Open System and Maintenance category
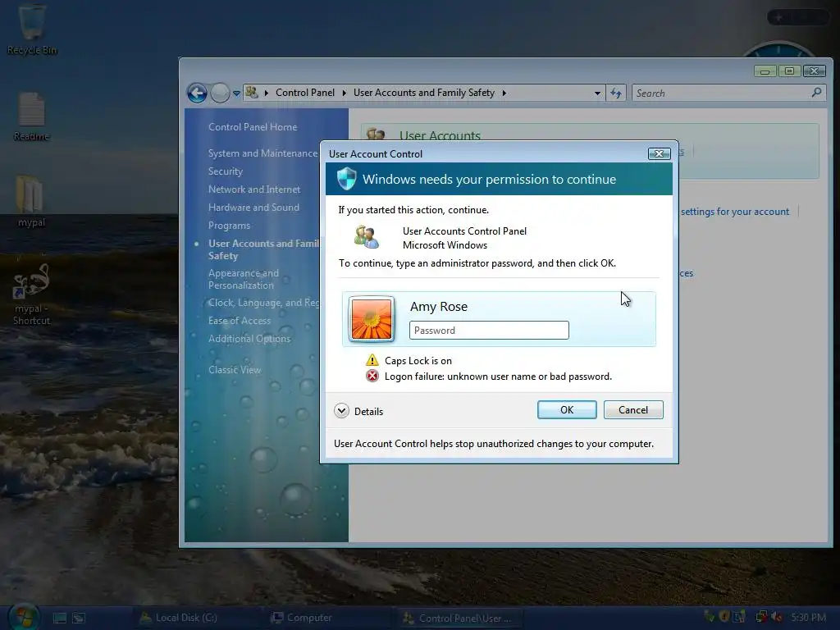Image resolution: width=840 pixels, height=630 pixels. point(263,153)
